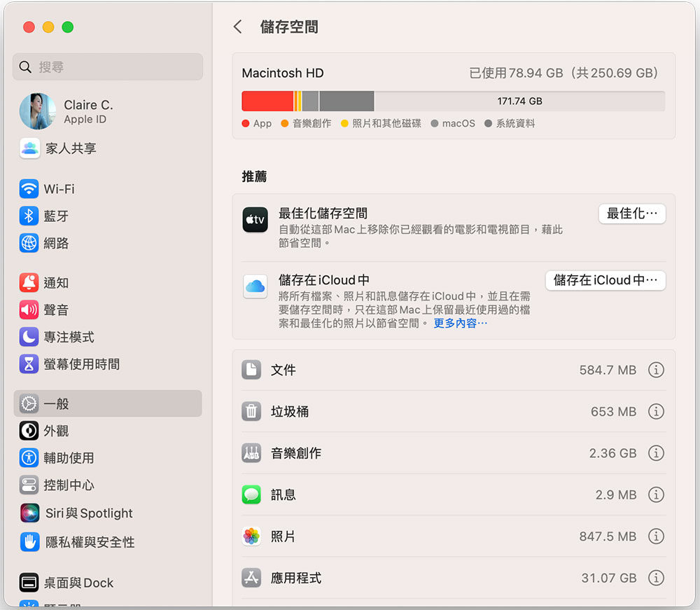Open the 專注模式 moon icon
700x610 pixels.
tap(29, 337)
